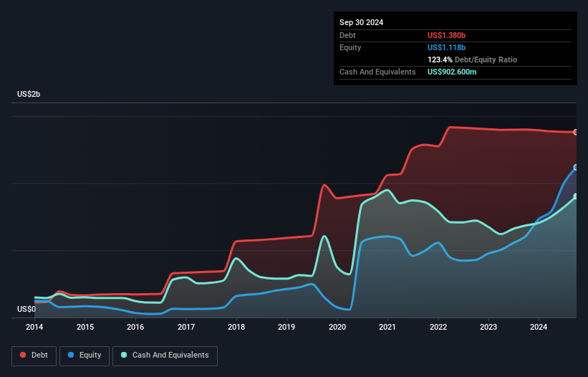Image resolution: width=588 pixels, height=377 pixels.
Task: Toggle the Equity series legend button
Action: point(85,355)
